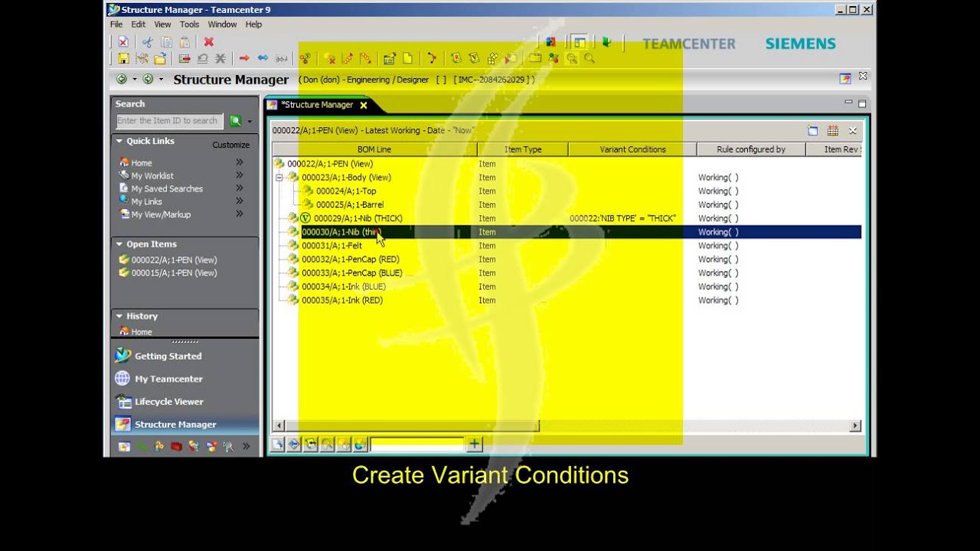This screenshot has height=551, width=980.
Task: Select the 000031/A;1-Felt BOM line
Action: pos(332,246)
